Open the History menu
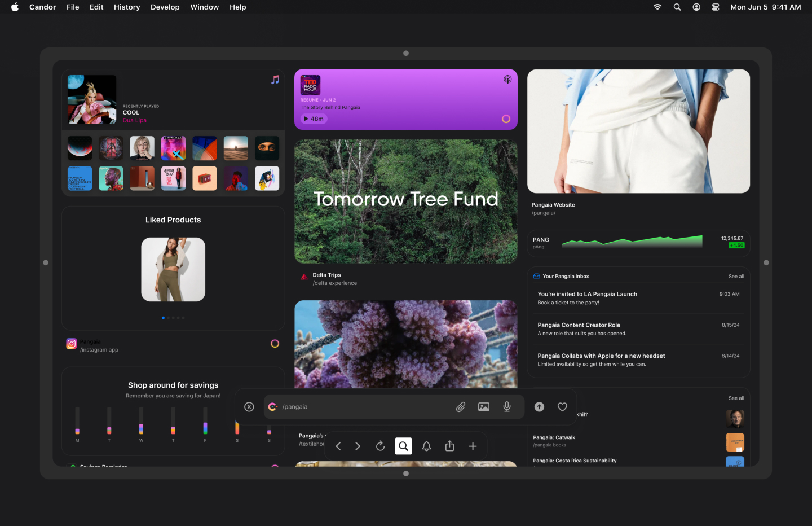The height and width of the screenshot is (526, 812). coord(127,7)
